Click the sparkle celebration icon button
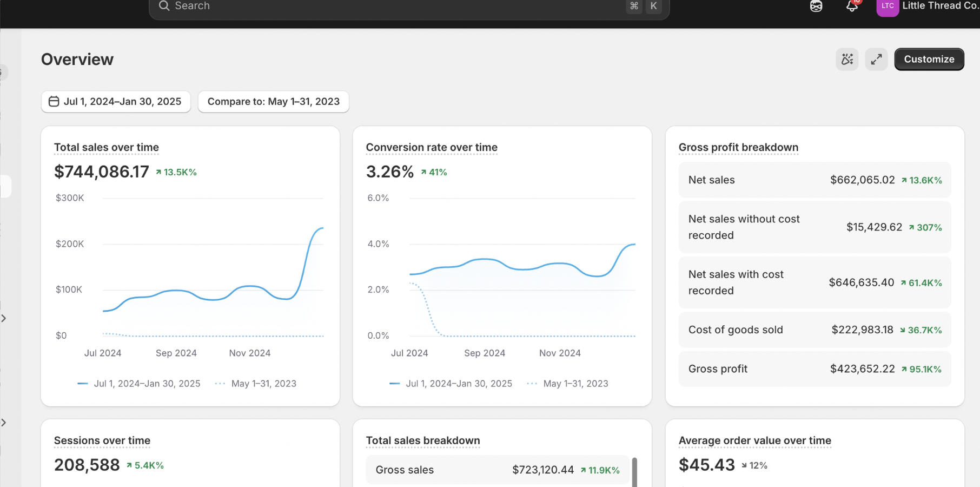The width and height of the screenshot is (980, 487). [847, 59]
